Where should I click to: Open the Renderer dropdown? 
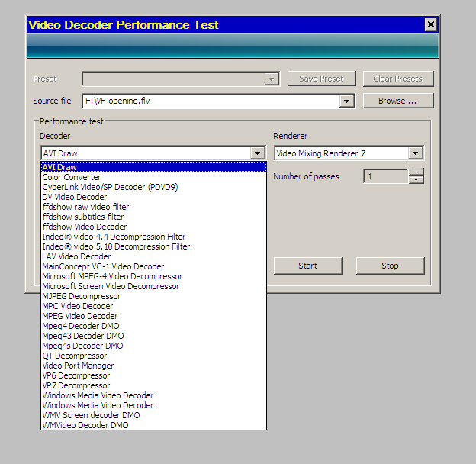(x=415, y=153)
